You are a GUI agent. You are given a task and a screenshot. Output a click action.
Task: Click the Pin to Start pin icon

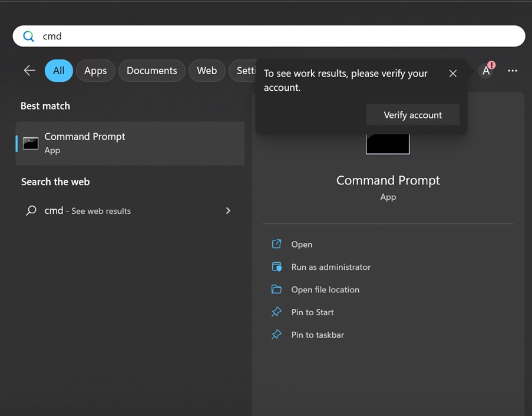coord(276,312)
